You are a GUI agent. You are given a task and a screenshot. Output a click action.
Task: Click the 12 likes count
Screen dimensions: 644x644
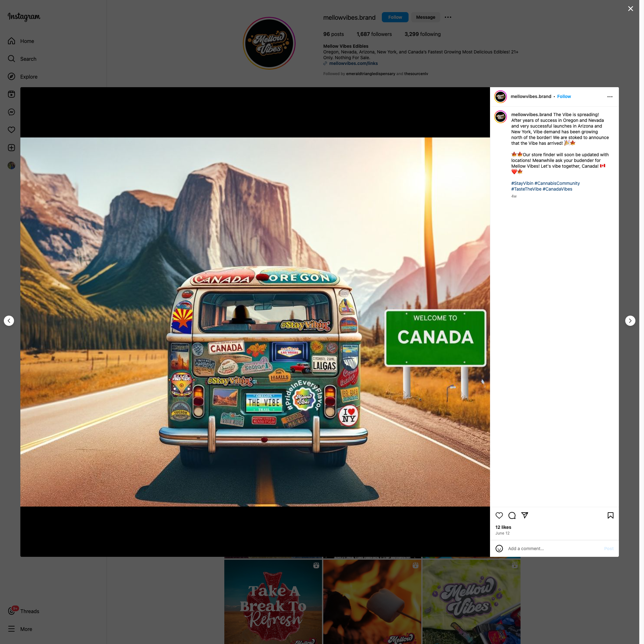click(x=503, y=527)
